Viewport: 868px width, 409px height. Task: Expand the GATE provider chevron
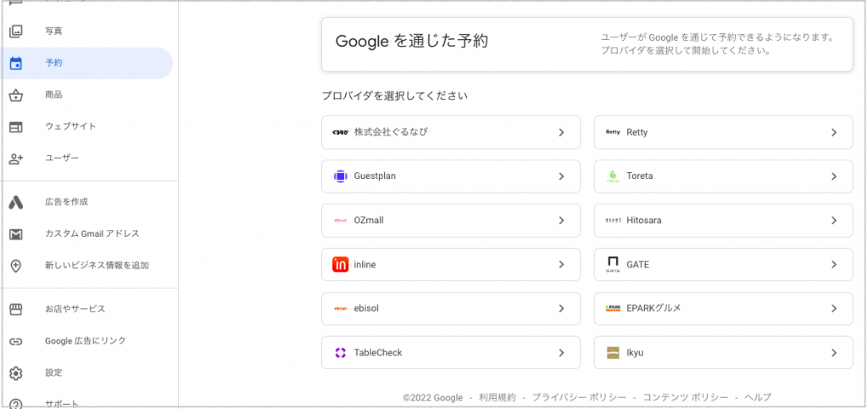point(834,265)
